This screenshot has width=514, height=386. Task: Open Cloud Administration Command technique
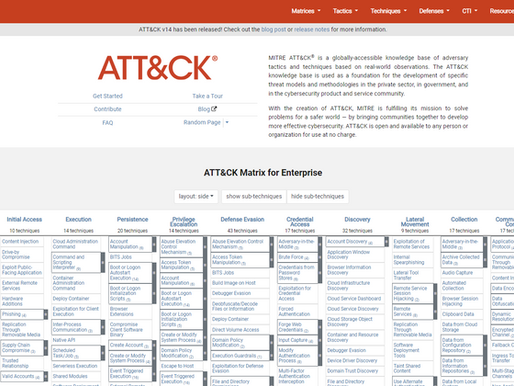[75, 244]
